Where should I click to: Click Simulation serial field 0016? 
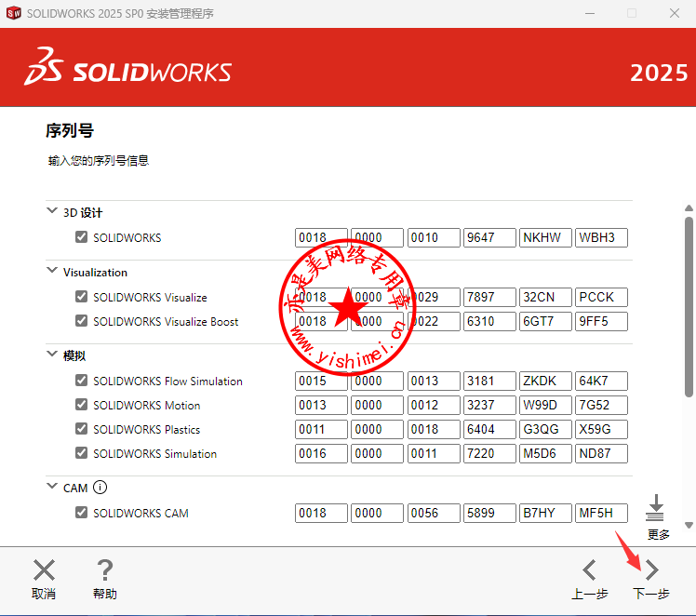[321, 453]
